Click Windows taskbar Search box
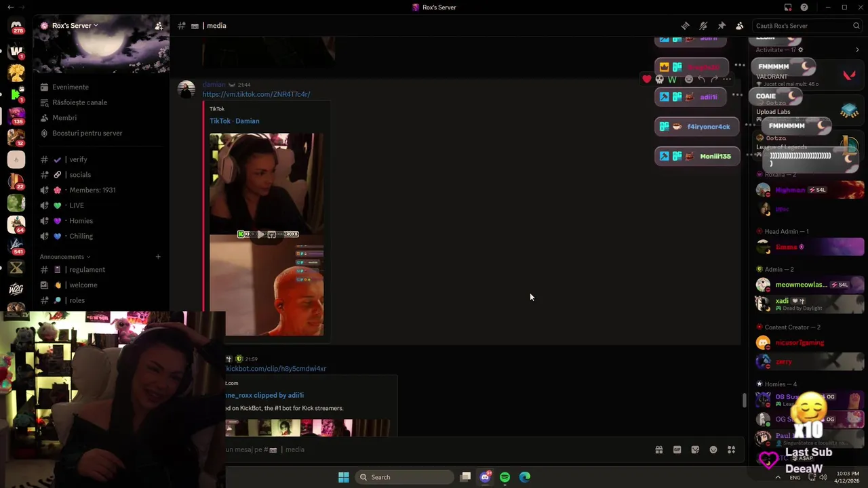 [406, 477]
